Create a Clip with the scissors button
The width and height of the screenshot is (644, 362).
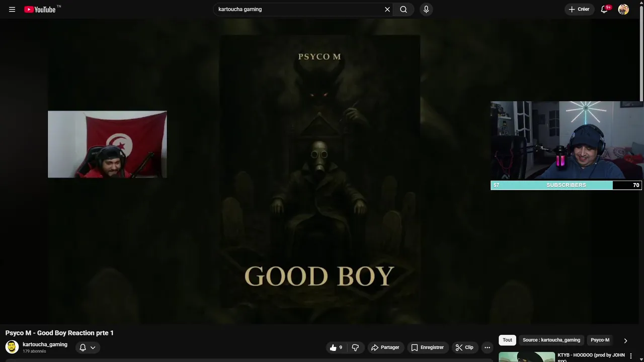[x=464, y=347]
